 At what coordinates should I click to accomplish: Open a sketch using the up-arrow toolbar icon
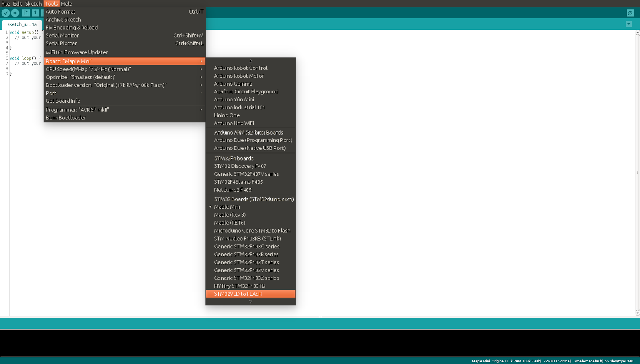point(35,13)
